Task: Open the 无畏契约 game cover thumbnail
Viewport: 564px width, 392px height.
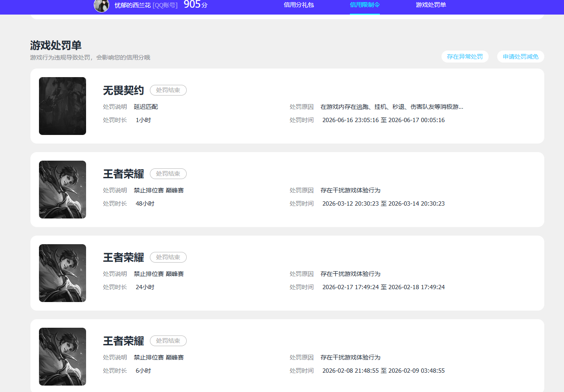Action: click(x=63, y=106)
